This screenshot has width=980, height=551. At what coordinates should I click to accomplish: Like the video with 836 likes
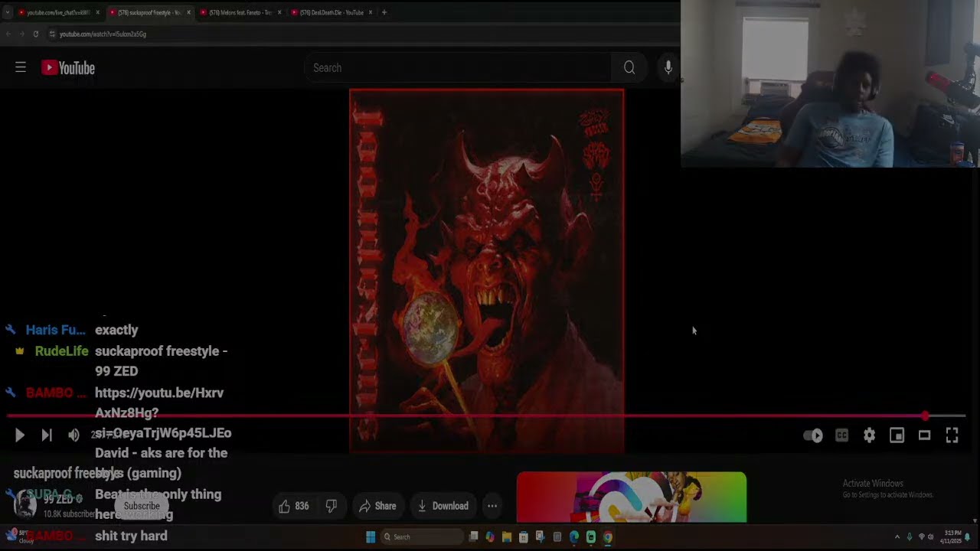coord(294,506)
